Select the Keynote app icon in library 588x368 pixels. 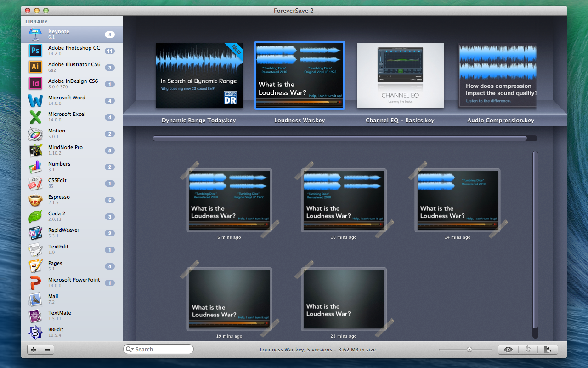pyautogui.click(x=35, y=34)
